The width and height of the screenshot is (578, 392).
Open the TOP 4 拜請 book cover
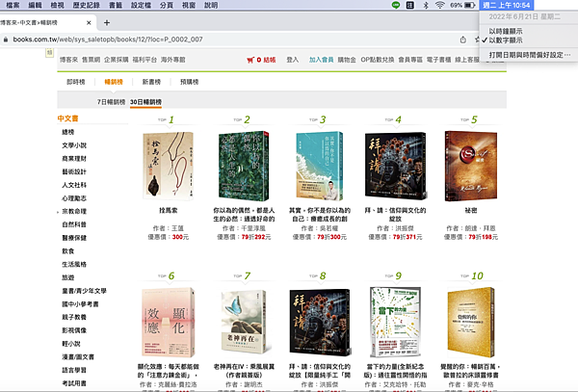click(x=396, y=165)
